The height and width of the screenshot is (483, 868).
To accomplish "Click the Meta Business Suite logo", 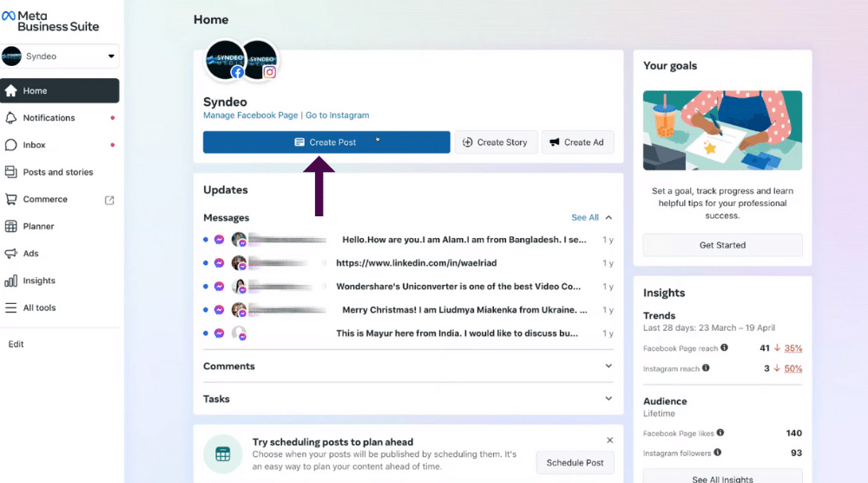I will pyautogui.click(x=50, y=21).
